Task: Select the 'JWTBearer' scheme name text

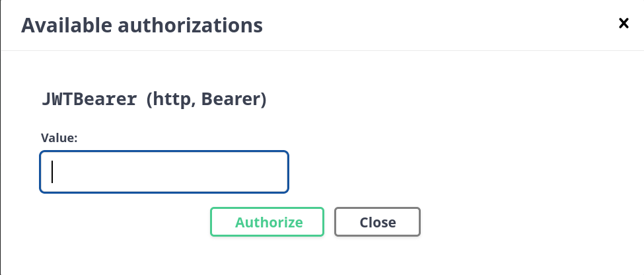Action: (89, 100)
